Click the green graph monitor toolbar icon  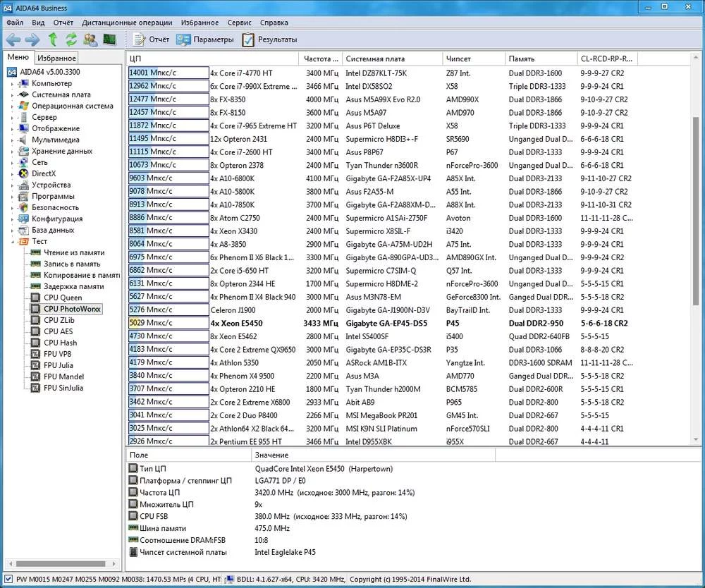click(x=109, y=39)
